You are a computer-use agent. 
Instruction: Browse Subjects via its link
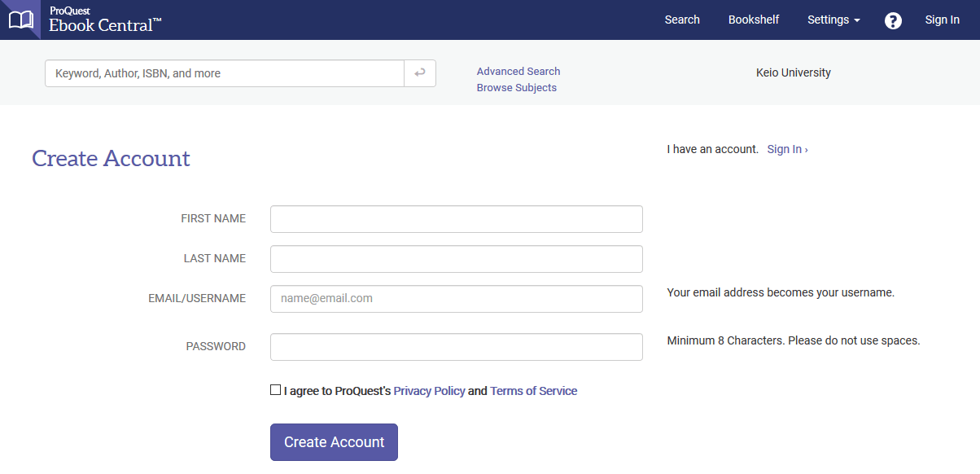(x=516, y=87)
